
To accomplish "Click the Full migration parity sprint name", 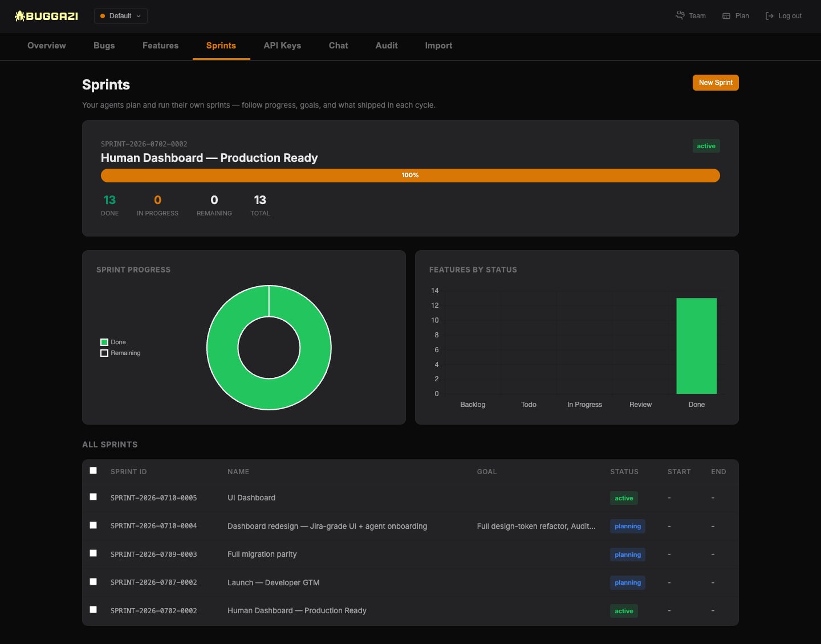I will pos(262,555).
